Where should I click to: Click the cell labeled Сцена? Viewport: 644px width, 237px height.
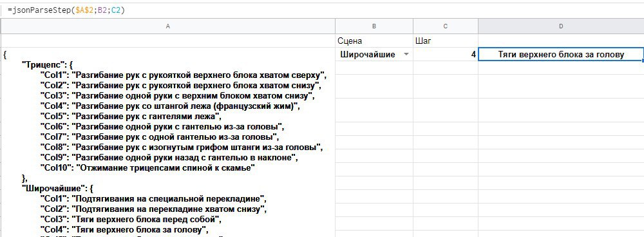[x=374, y=41]
